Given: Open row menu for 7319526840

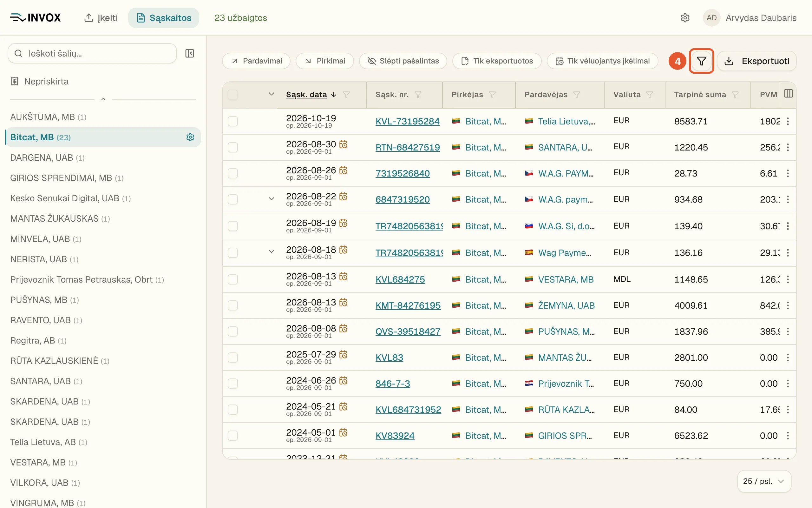Looking at the screenshot, I should click(x=788, y=173).
